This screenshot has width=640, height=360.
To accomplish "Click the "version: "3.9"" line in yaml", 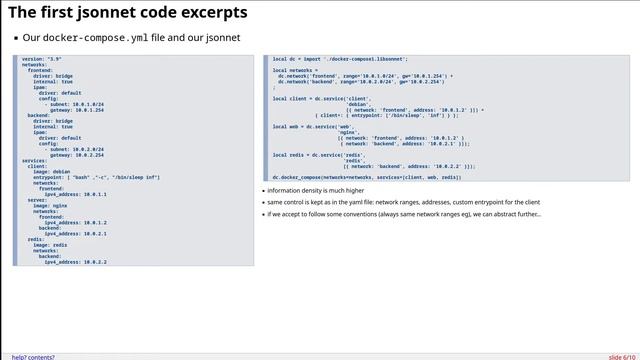I will coord(42,59).
